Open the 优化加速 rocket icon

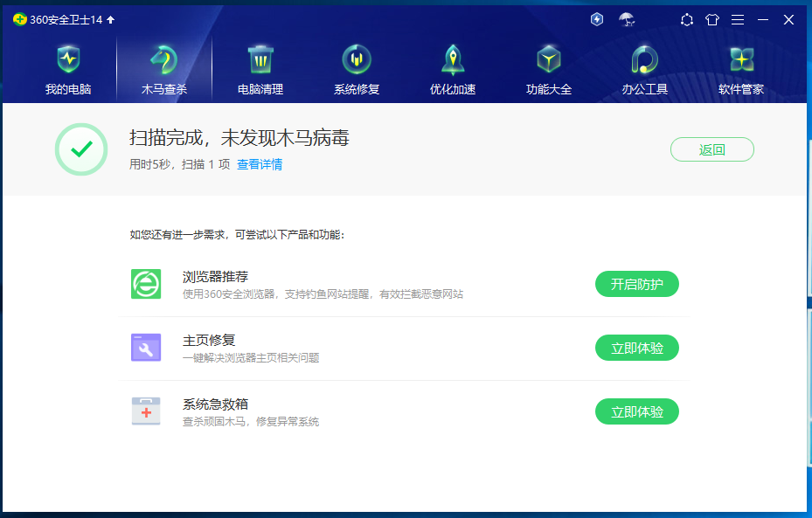[453, 59]
